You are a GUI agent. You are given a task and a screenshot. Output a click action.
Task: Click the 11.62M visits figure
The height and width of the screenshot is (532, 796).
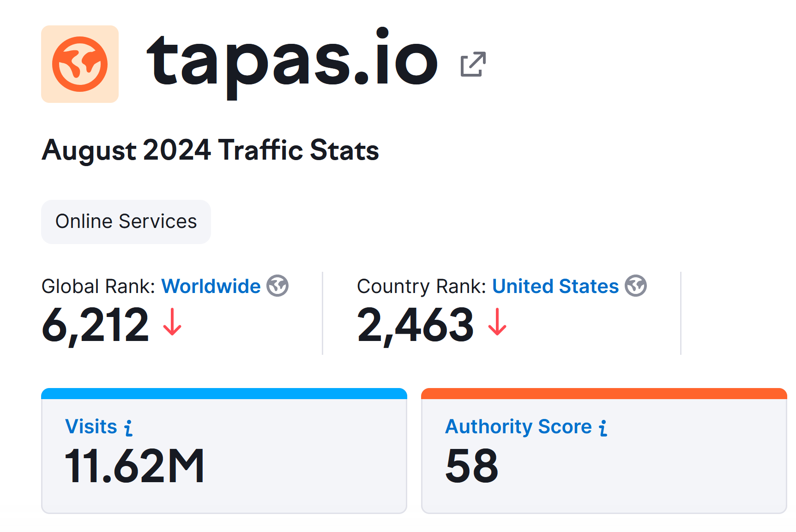pos(134,466)
